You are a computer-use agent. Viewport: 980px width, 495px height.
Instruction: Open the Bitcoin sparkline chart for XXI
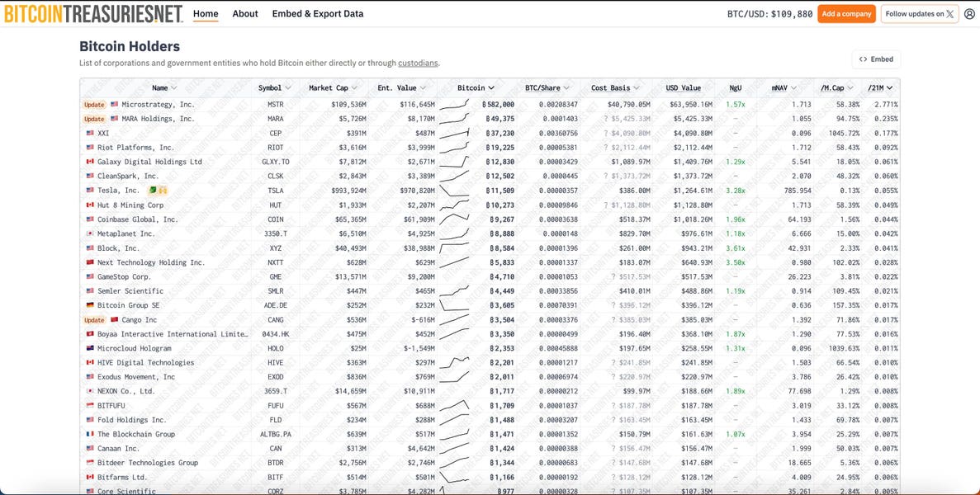(454, 133)
